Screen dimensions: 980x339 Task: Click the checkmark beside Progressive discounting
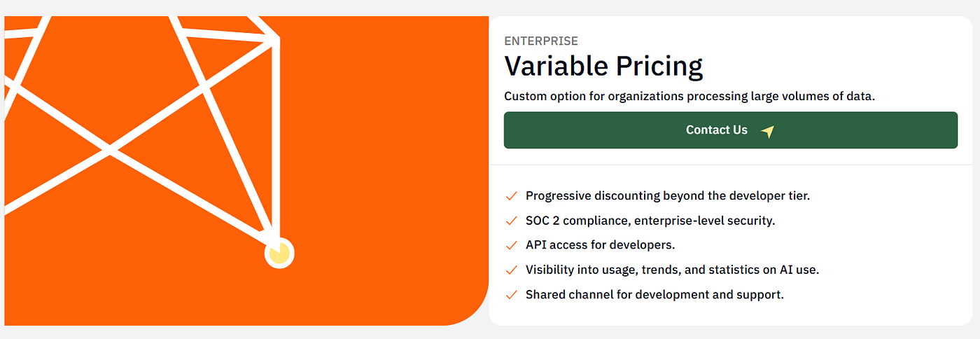click(x=511, y=196)
